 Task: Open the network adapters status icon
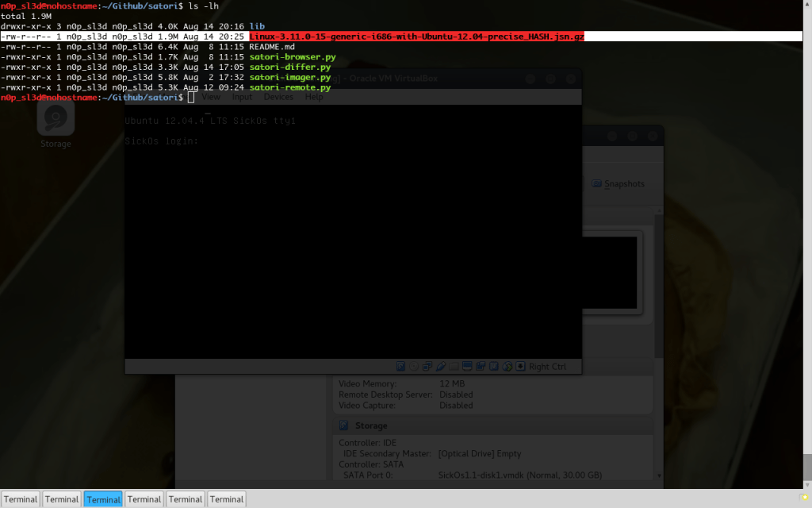(427, 366)
